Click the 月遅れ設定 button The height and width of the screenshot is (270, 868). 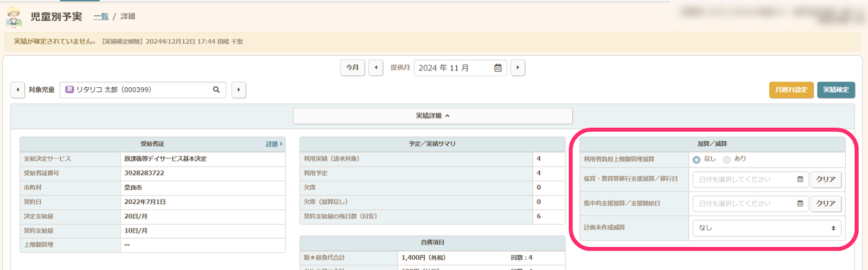(x=791, y=90)
